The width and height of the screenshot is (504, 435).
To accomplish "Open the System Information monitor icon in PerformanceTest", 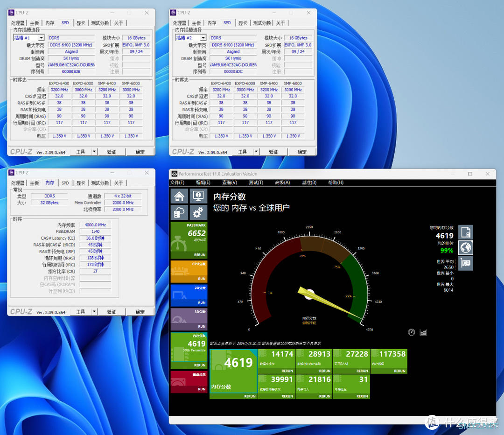I will [198, 196].
